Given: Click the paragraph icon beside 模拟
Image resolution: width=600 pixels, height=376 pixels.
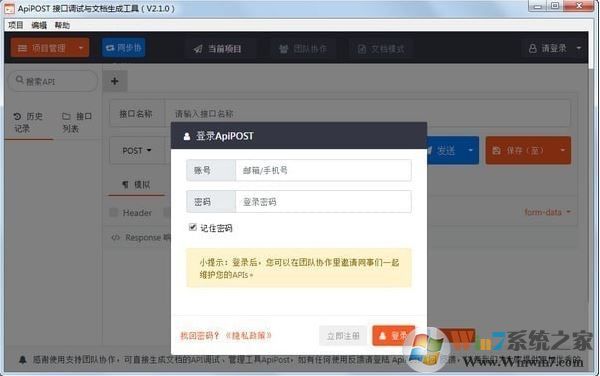Looking at the screenshot, I should coord(126,185).
